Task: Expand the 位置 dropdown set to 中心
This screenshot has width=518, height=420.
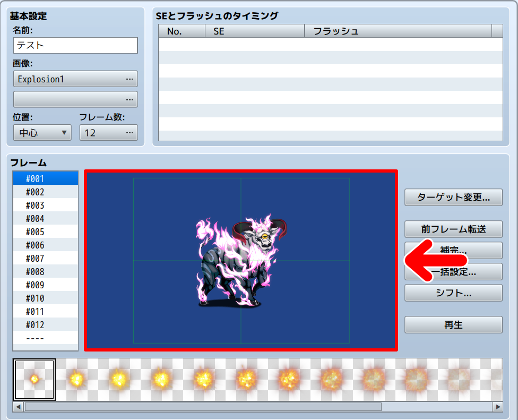Action: point(42,133)
